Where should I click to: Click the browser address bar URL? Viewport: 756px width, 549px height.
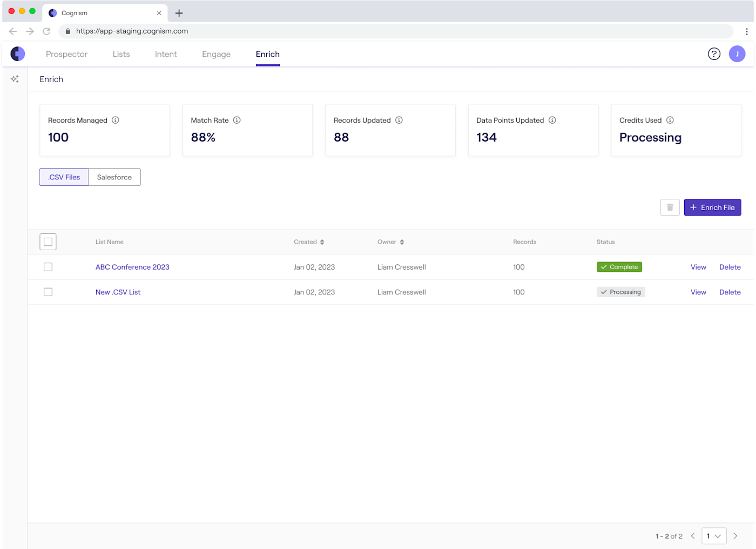click(x=132, y=31)
